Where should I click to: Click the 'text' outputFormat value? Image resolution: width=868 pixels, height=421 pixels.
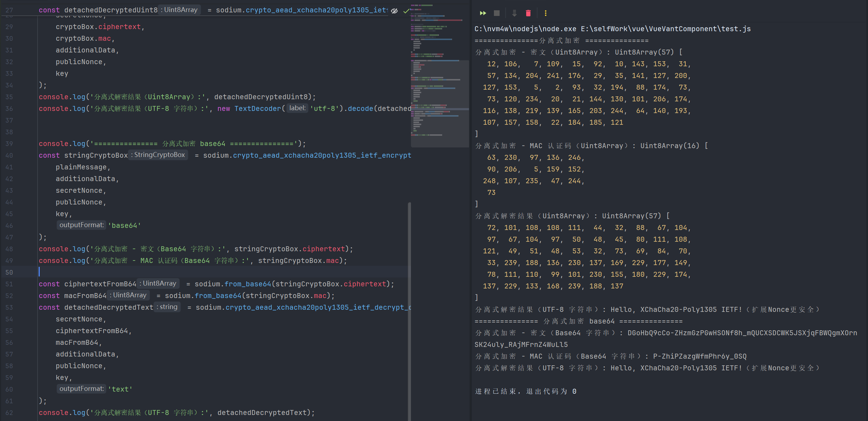120,389
